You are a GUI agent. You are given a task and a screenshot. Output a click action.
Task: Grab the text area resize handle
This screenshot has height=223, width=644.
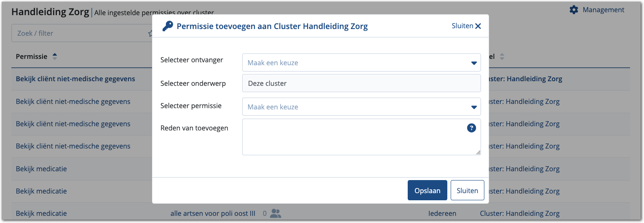tap(478, 153)
